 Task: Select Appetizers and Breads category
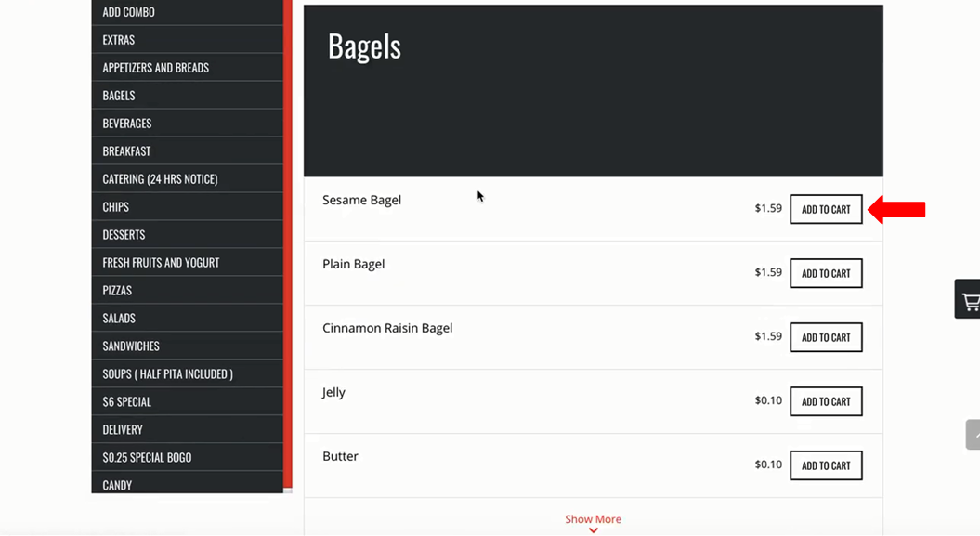[x=187, y=68]
